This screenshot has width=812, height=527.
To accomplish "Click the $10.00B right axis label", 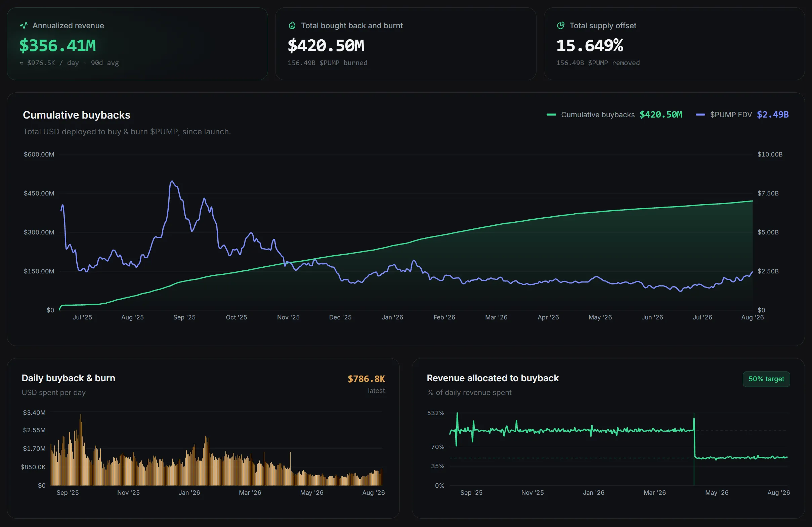I will point(770,155).
